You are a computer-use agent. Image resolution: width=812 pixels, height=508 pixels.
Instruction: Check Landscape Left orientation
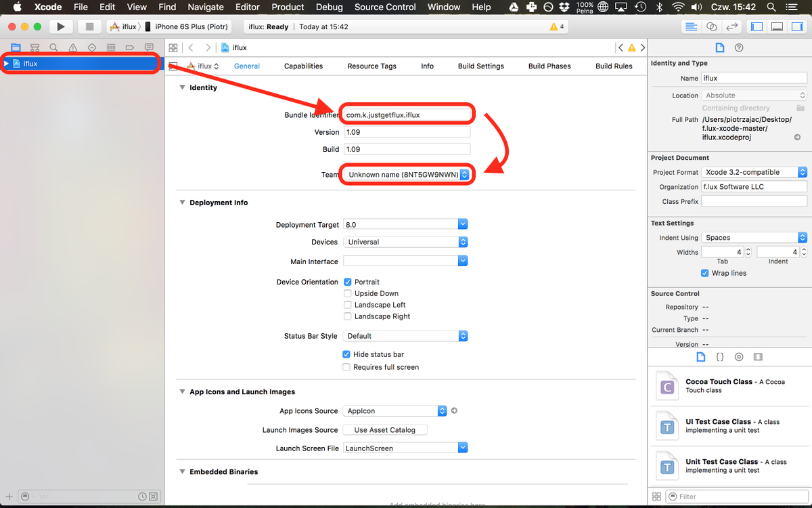[348, 305]
